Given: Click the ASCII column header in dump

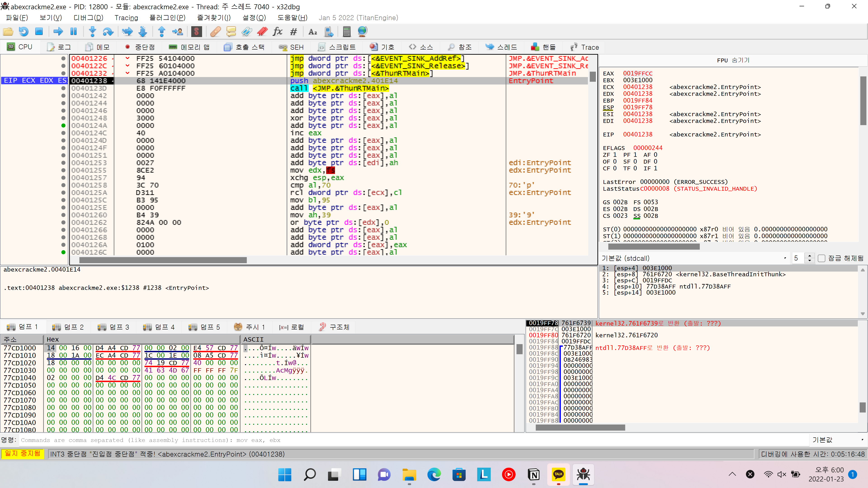Looking at the screenshot, I should [275, 339].
